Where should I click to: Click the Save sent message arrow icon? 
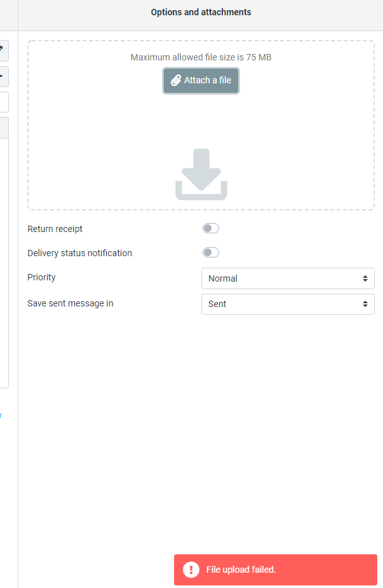click(365, 304)
